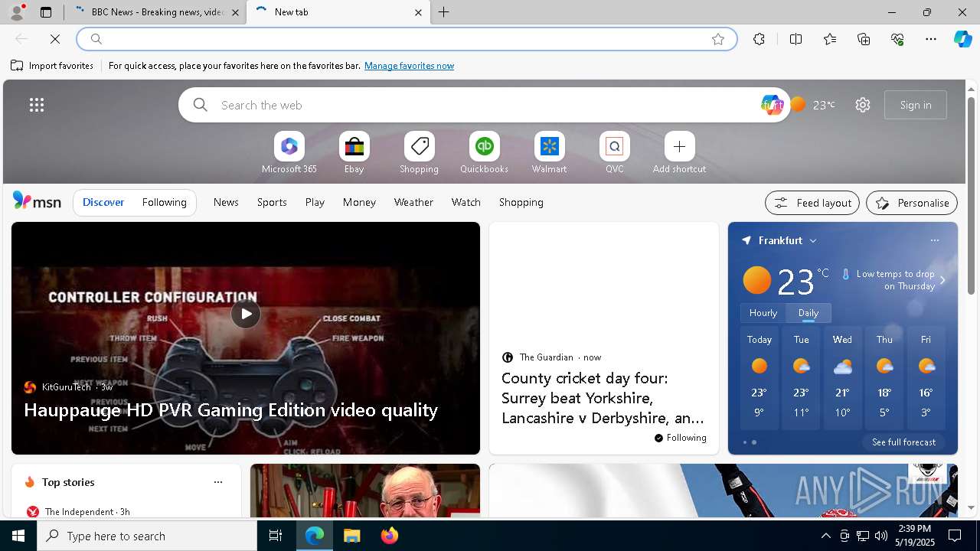Open the Ebay shortcut

pyautogui.click(x=354, y=153)
